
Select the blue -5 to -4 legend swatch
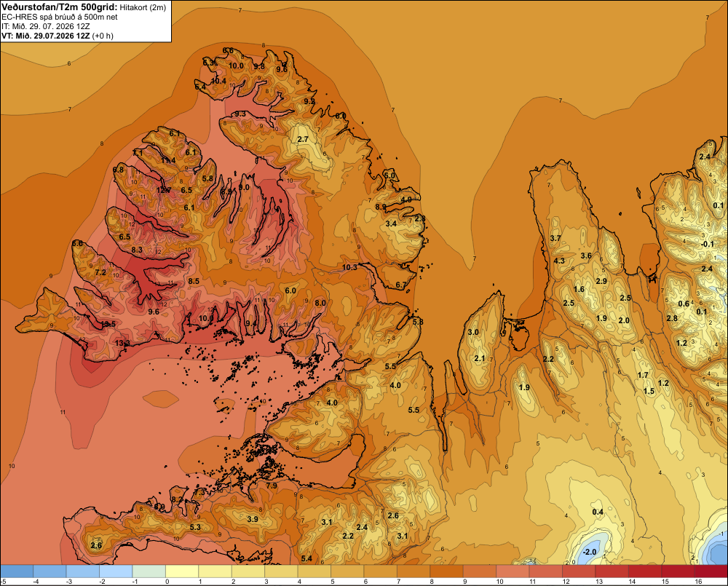coord(17,571)
